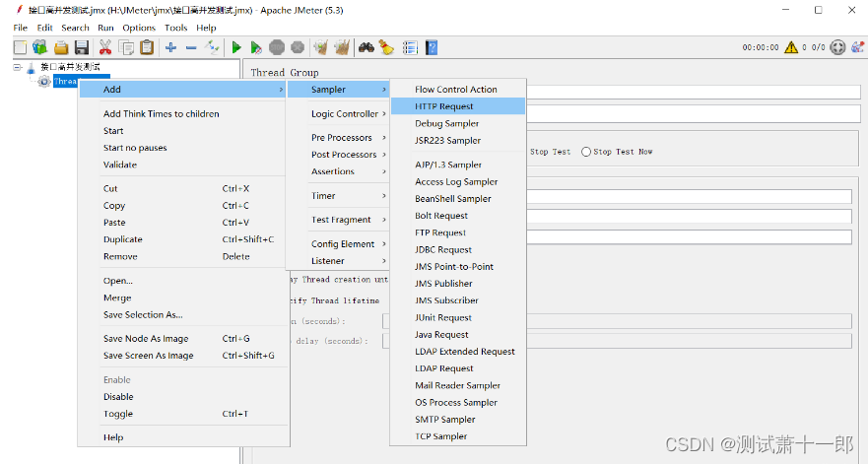
Task: Open the Options menu
Action: 139,28
